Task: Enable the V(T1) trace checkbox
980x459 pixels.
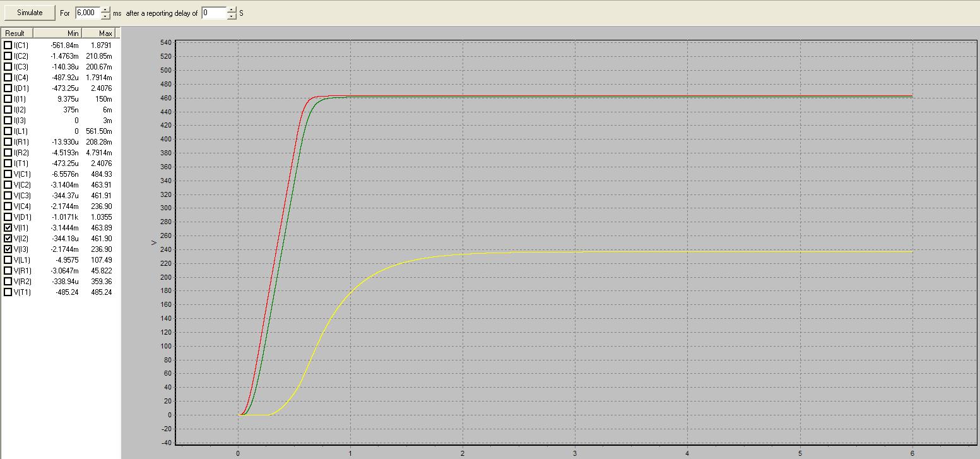Action: tap(8, 292)
